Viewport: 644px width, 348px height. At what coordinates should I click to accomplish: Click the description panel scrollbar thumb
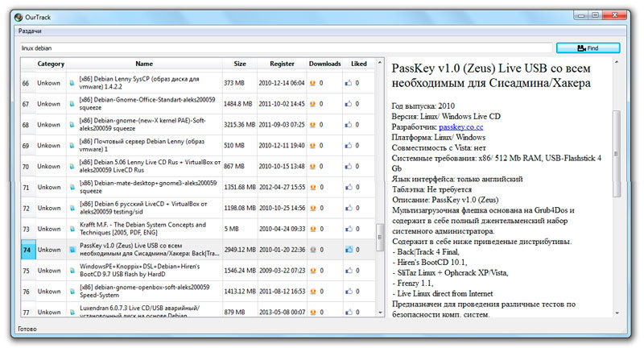616,154
